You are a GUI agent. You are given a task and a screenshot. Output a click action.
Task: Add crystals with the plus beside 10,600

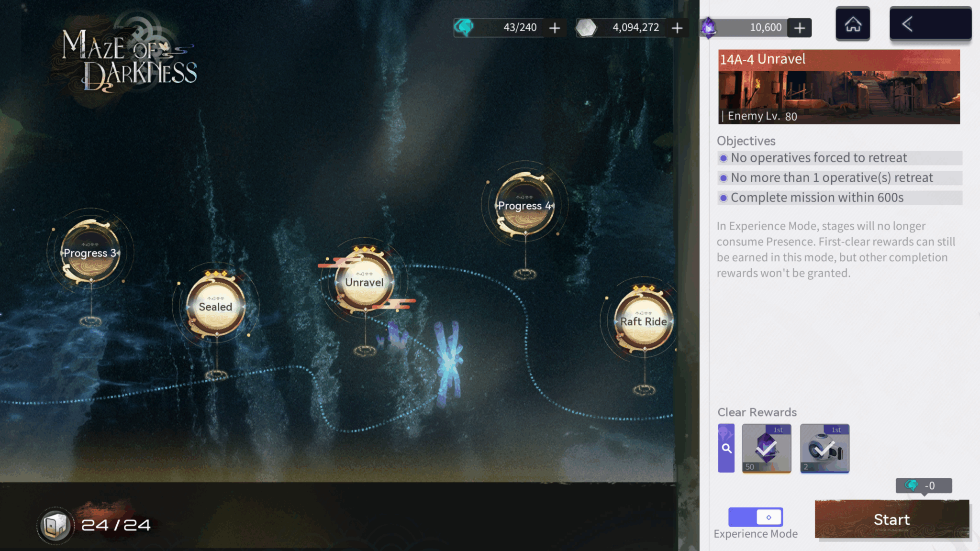click(x=800, y=28)
